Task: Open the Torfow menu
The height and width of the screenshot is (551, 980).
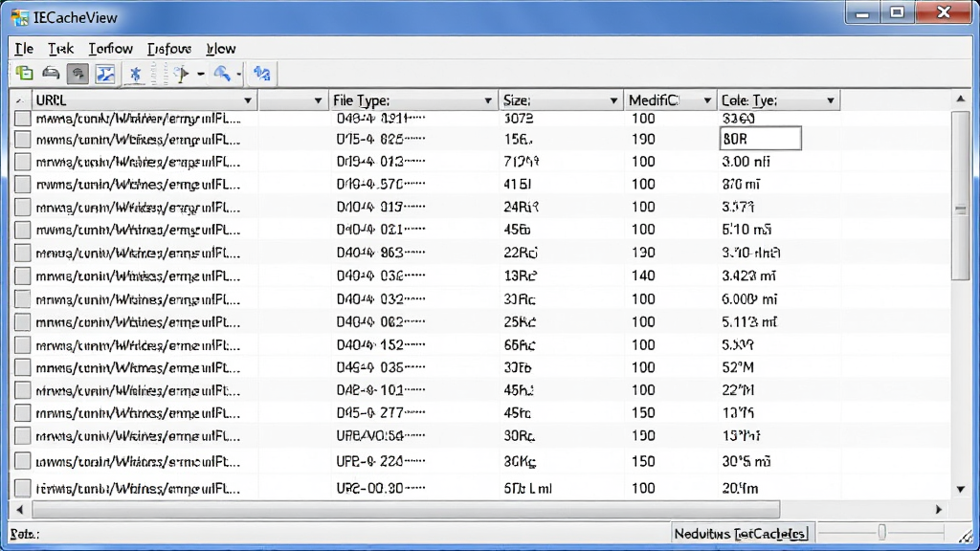Action: 111,49
